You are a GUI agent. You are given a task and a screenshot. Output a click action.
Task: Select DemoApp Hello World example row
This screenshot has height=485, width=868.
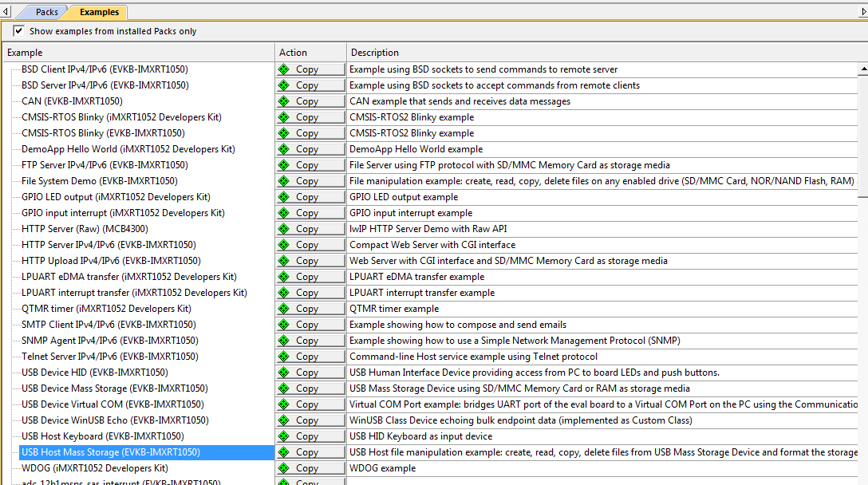pyautogui.click(x=128, y=149)
